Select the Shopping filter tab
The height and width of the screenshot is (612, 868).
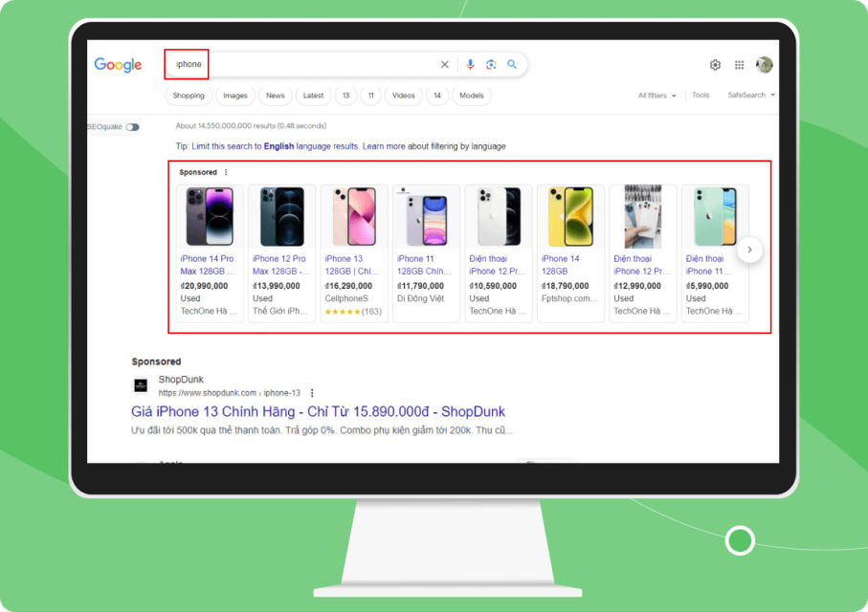tap(189, 96)
